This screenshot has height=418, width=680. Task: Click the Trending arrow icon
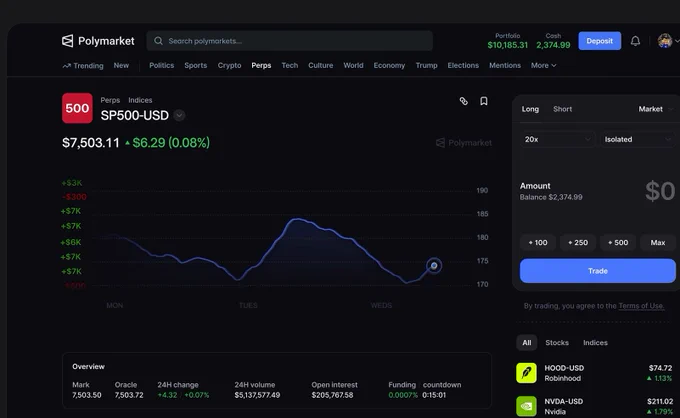(x=66, y=66)
